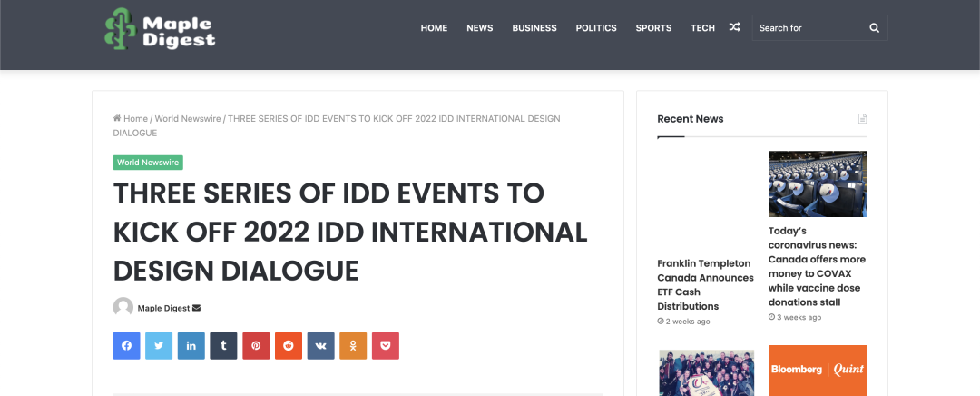Open stadium seats coronavirus thumbnail
980x396 pixels.
pyautogui.click(x=818, y=184)
